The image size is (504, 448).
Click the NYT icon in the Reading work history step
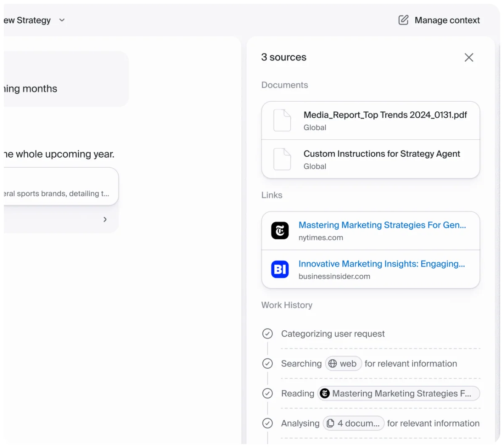point(325,393)
